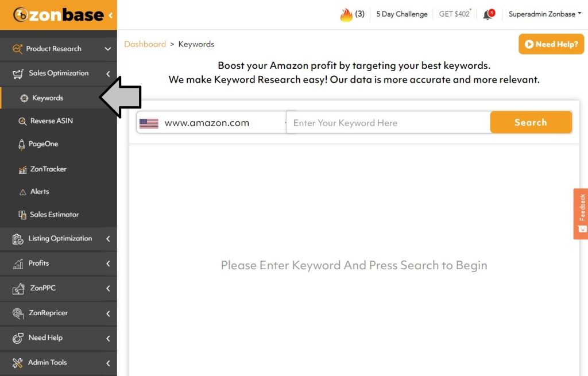This screenshot has width=588, height=376.
Task: Click the Enter Your Keyword Here field
Action: 388,123
